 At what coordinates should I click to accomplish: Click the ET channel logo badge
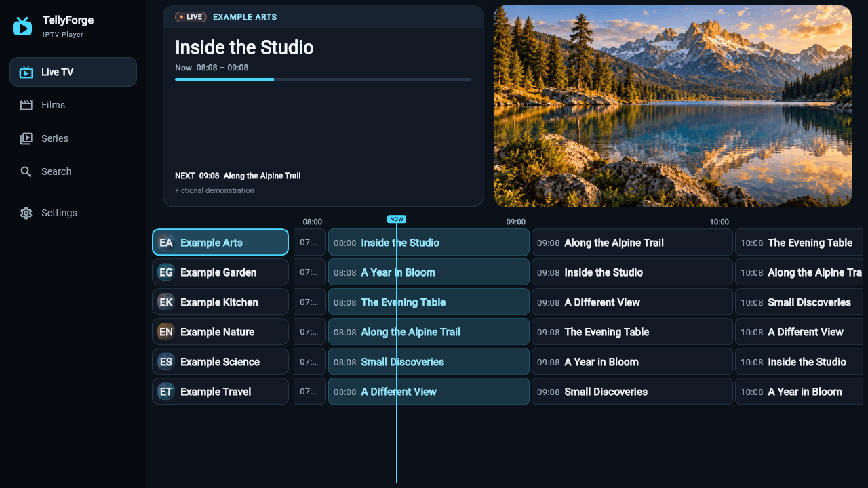point(166,392)
